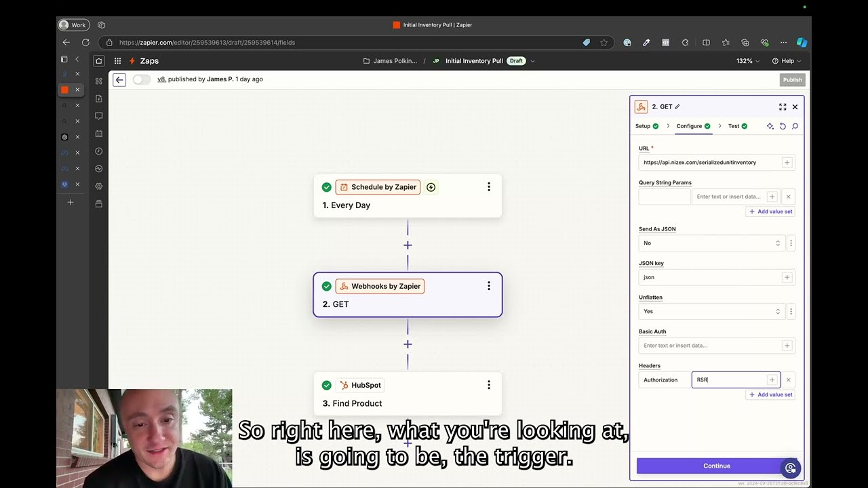868x488 pixels.
Task: Open the history clock icon in Zapier sidebar
Action: click(99, 151)
